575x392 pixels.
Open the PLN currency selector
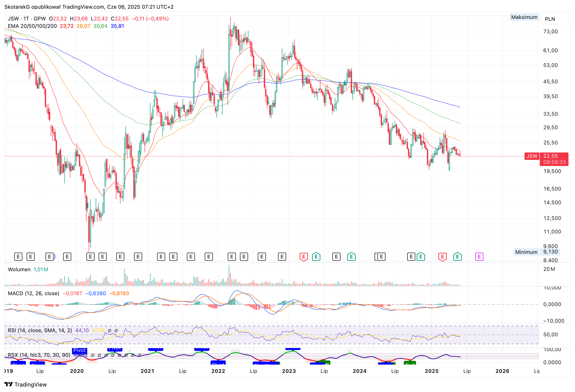[x=555, y=19]
